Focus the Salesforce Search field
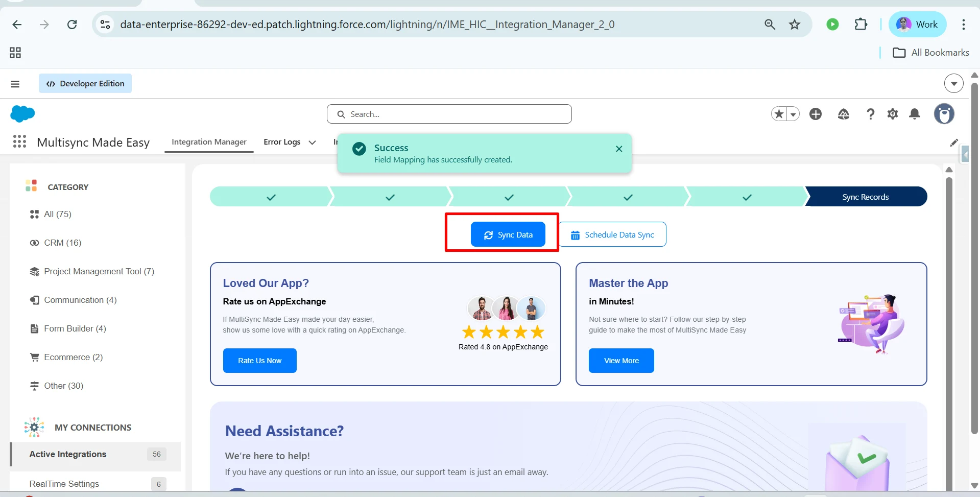980x497 pixels. coord(449,114)
